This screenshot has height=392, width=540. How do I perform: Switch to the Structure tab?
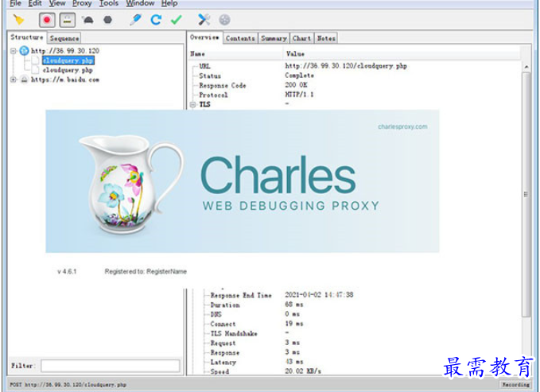[27, 37]
